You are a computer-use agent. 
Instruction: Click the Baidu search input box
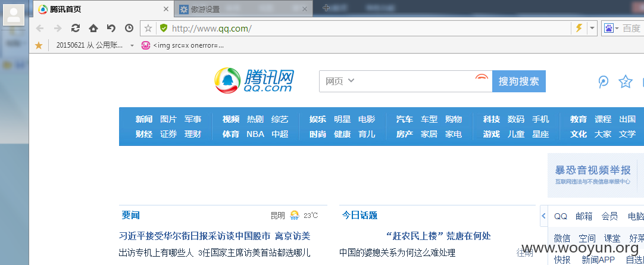click(633, 29)
